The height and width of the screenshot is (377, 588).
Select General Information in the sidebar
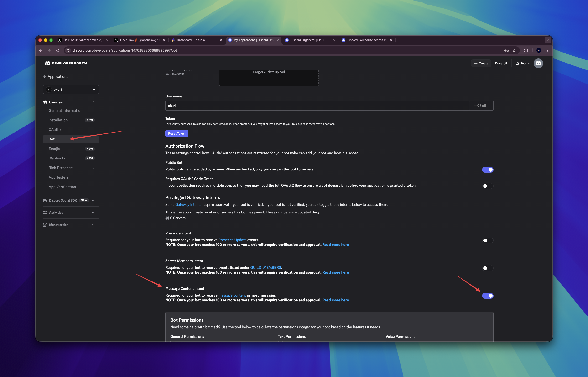(65, 110)
